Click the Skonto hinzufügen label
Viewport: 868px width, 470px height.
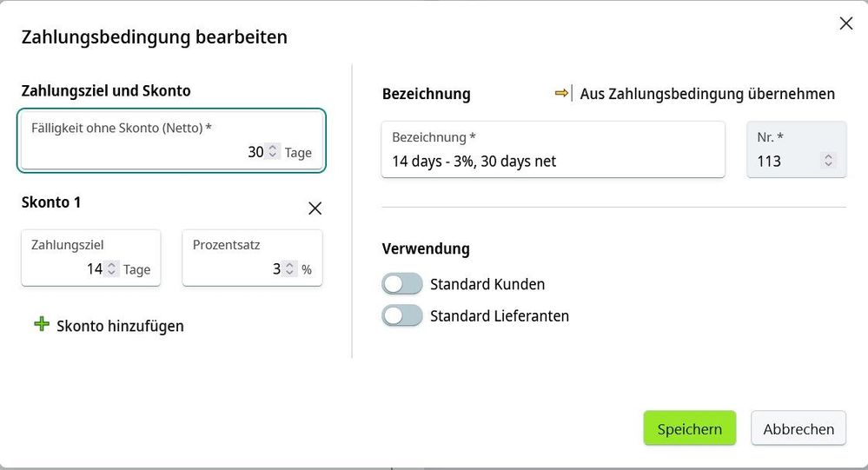pyautogui.click(x=120, y=326)
